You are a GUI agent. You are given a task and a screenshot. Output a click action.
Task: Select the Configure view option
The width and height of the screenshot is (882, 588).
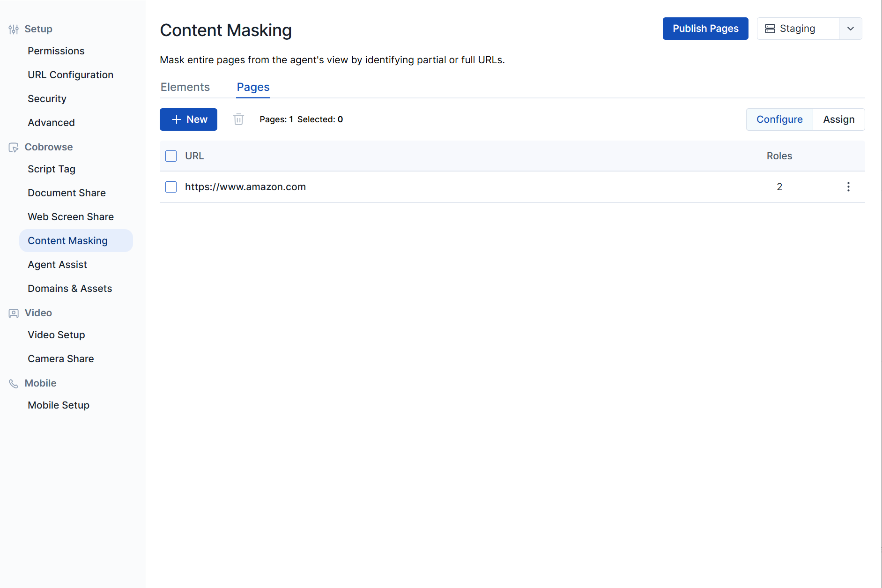tap(779, 119)
